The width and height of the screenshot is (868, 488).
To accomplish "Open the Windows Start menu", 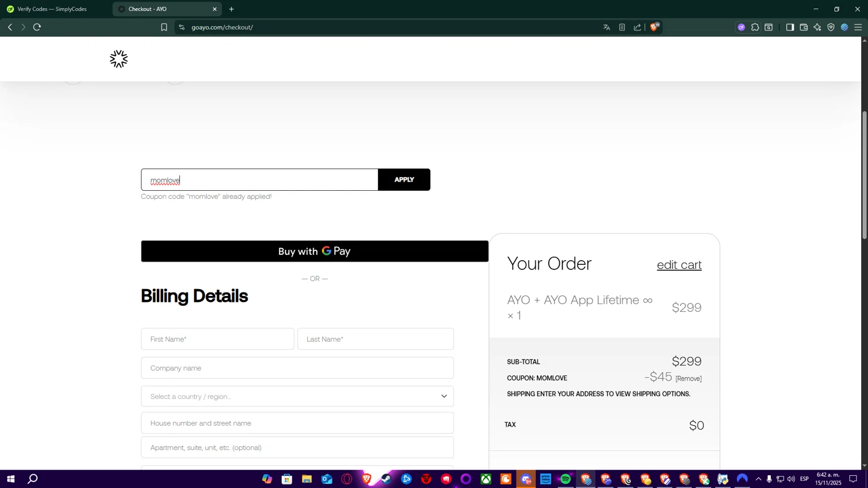I will pyautogui.click(x=10, y=479).
